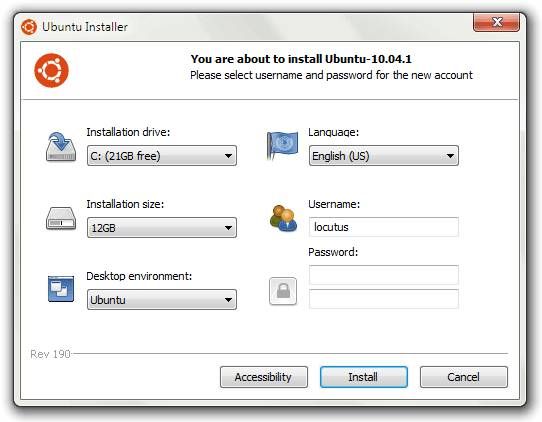Viewport: 542px width, 422px height.
Task: Click the Cancel button
Action: click(464, 377)
